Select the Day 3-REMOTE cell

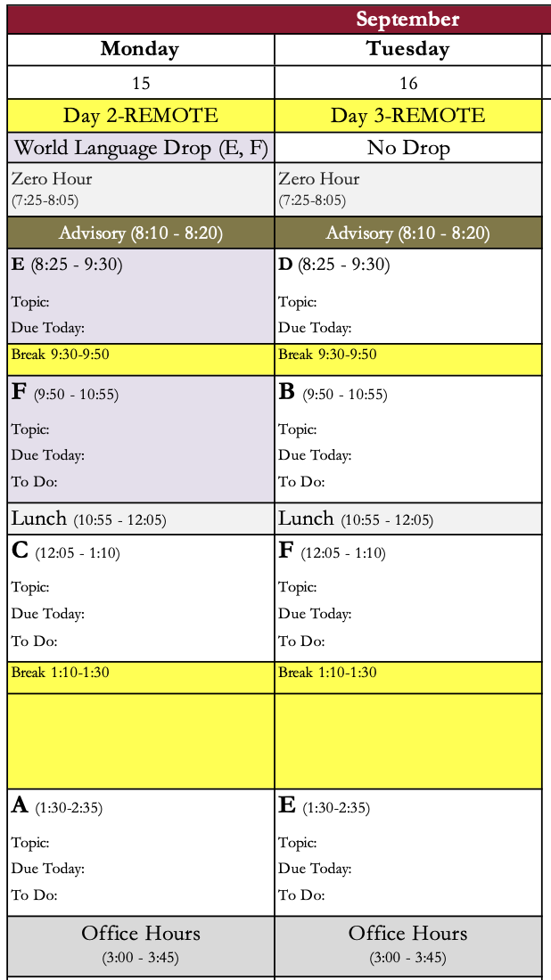408,115
